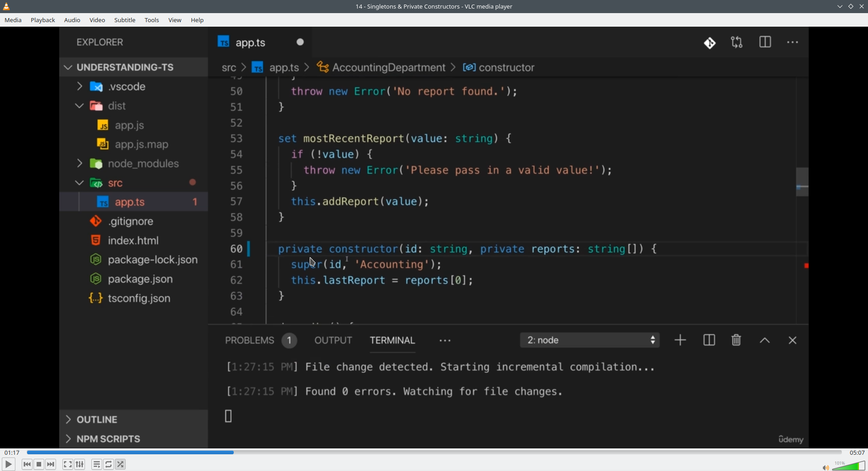
Task: Open the Tools menu
Action: point(152,20)
